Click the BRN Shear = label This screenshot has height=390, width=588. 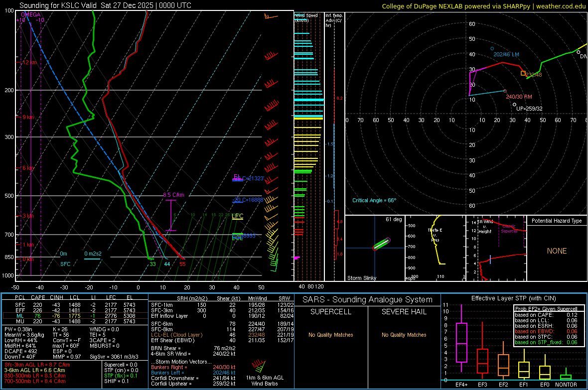tap(165, 348)
